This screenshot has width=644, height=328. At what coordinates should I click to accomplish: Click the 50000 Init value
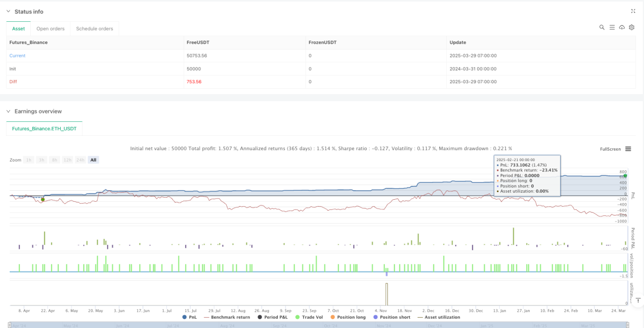coord(193,68)
